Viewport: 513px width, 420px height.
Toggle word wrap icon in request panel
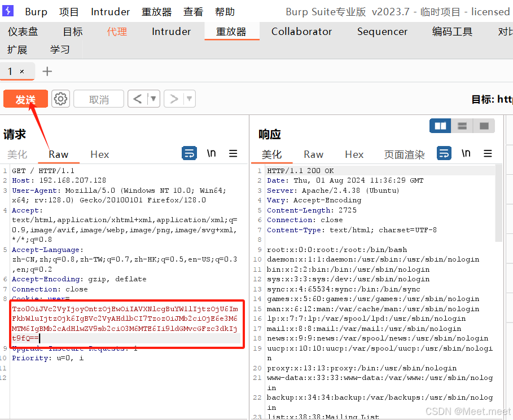[x=189, y=153]
